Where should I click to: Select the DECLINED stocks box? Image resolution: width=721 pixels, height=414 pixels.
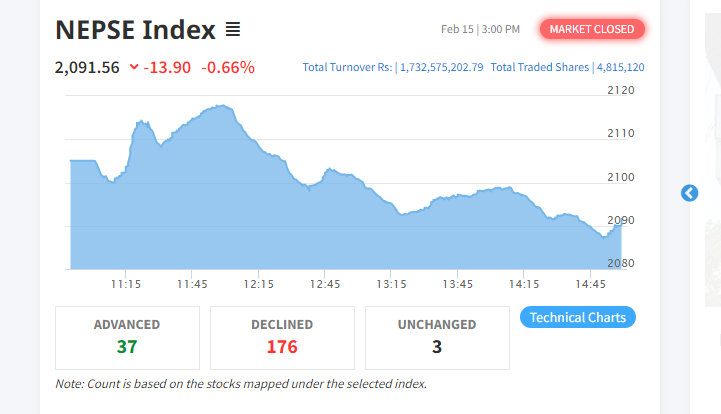(x=282, y=337)
